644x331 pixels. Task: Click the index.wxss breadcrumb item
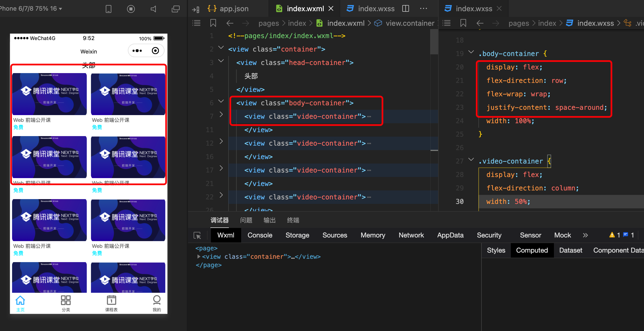point(596,23)
